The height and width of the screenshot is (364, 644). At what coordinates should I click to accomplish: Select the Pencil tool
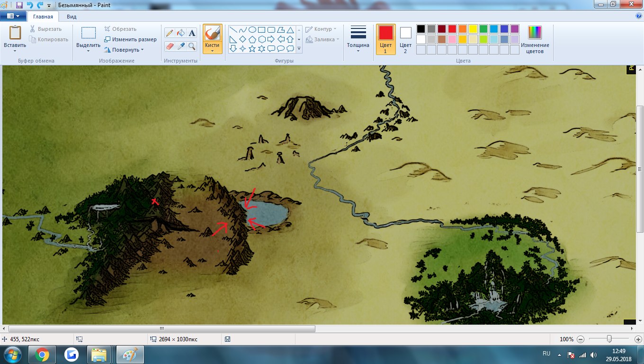click(170, 33)
